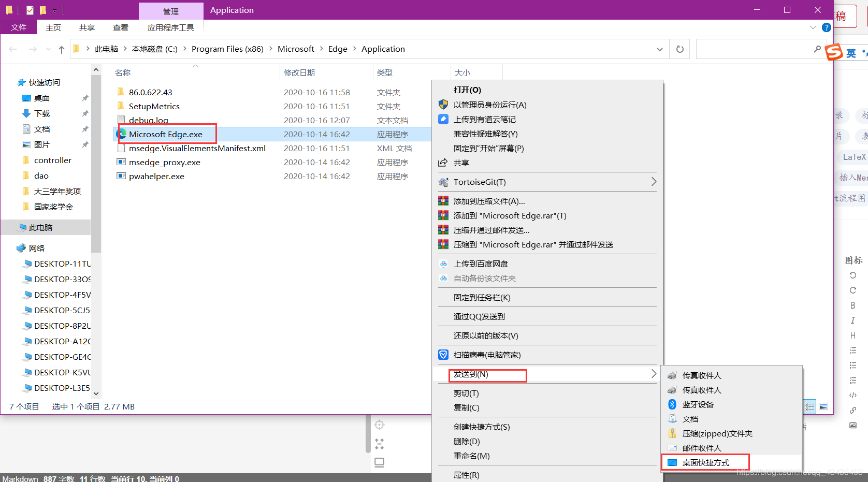868x482 pixels.
Task: Click the Sogou input method S icon
Action: click(x=834, y=52)
